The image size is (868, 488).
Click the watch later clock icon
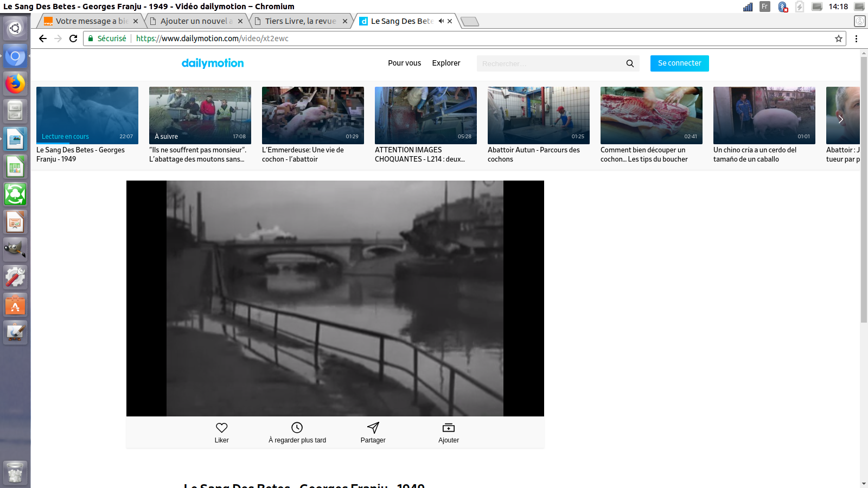coord(297,428)
